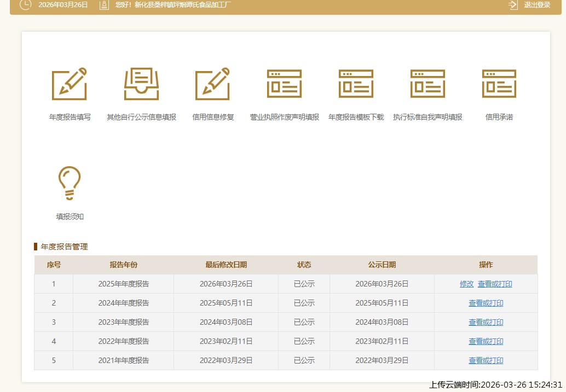Click 修改 link for 2025 annual report
The width and height of the screenshot is (566, 392).
[466, 284]
